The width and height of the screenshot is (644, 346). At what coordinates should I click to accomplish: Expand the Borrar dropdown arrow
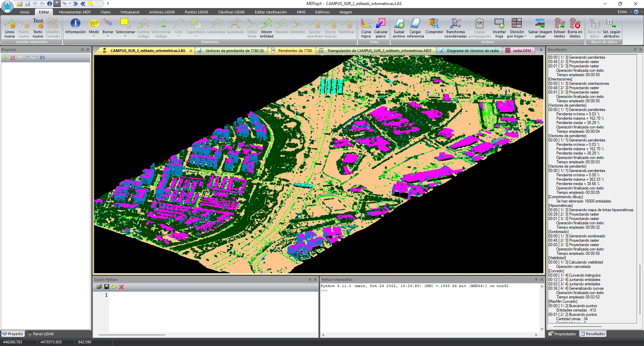pos(108,36)
